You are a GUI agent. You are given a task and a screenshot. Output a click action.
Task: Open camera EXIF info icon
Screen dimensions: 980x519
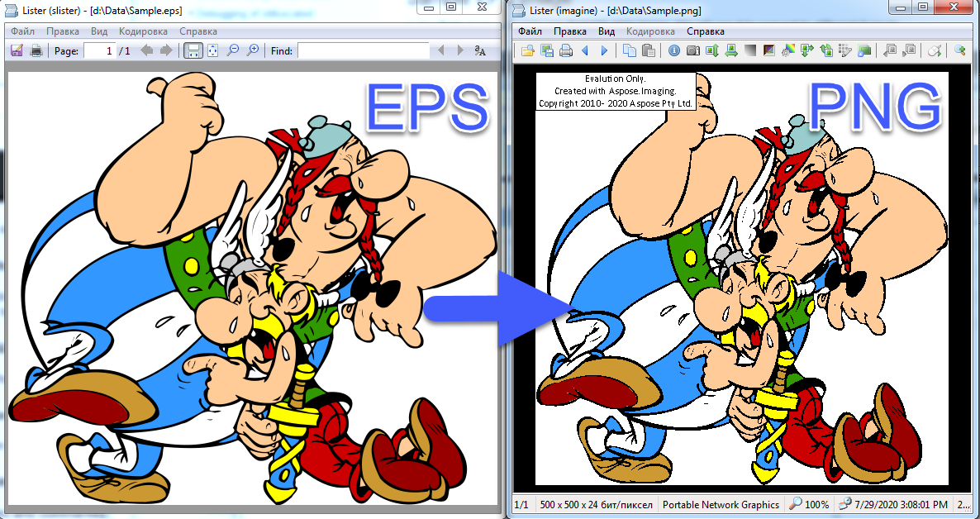click(x=693, y=50)
